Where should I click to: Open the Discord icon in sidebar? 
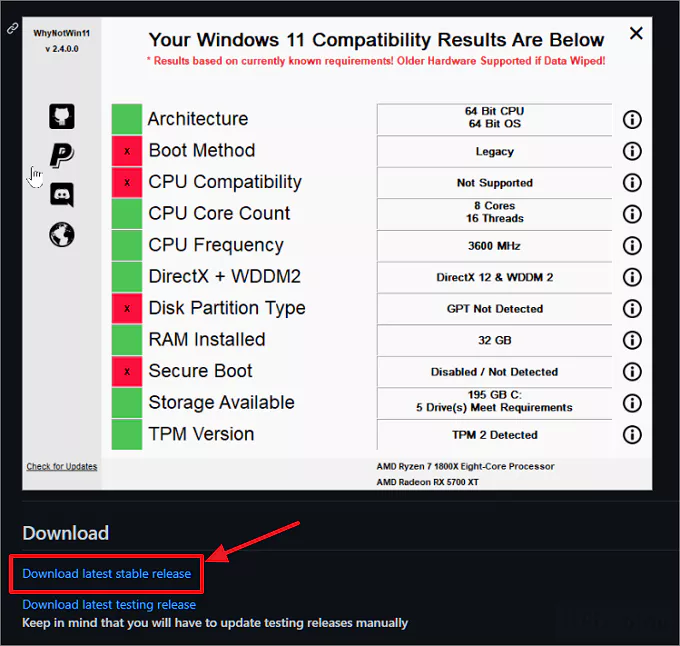point(62,195)
